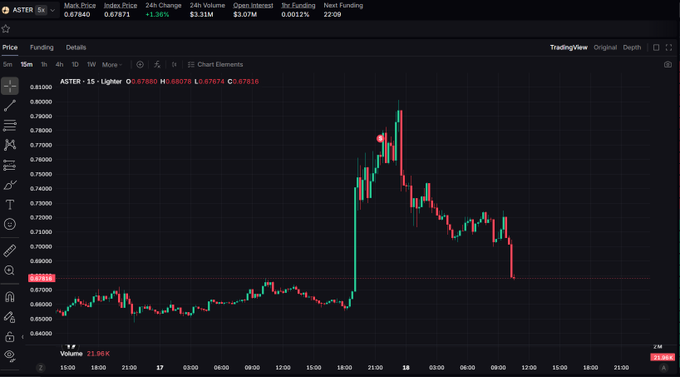680x377 pixels.
Task: Click the Mark Price label
Action: pyautogui.click(x=80, y=6)
